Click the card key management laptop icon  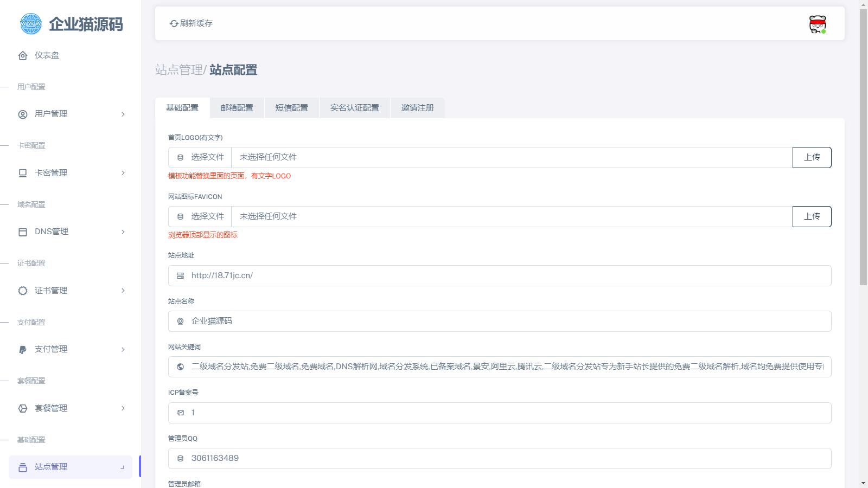[23, 173]
